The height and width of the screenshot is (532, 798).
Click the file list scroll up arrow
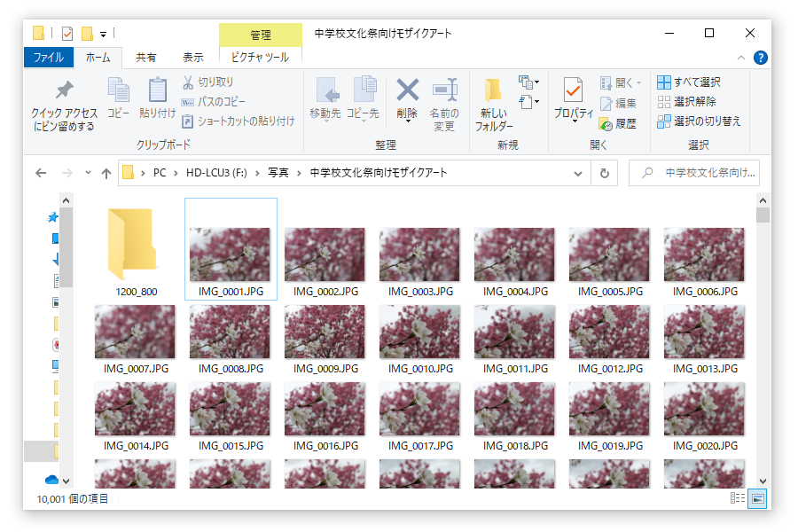[x=763, y=200]
